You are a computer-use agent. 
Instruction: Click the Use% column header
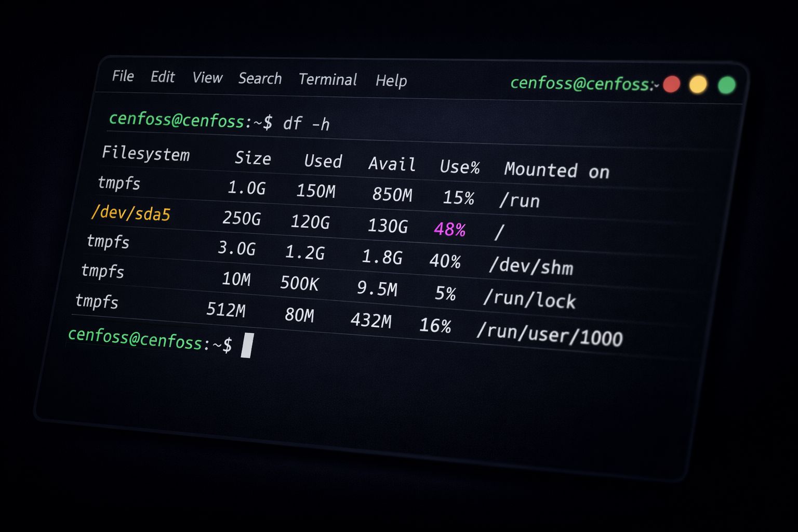coord(459,167)
